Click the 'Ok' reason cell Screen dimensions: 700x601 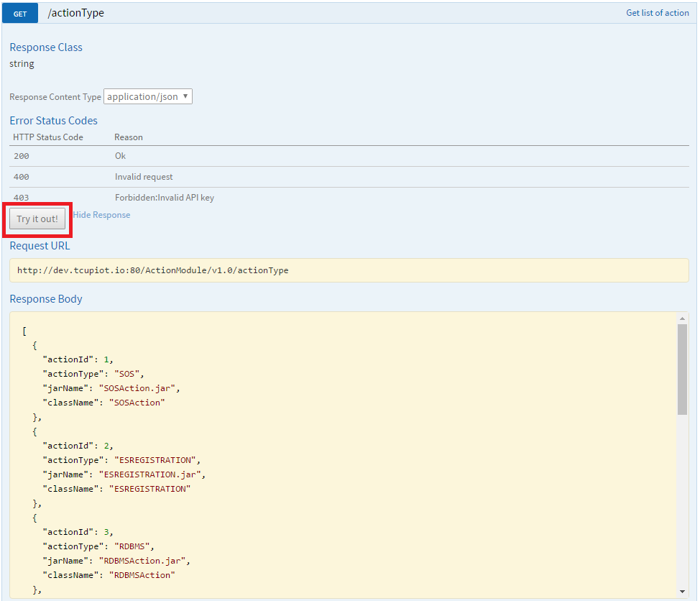[121, 156]
